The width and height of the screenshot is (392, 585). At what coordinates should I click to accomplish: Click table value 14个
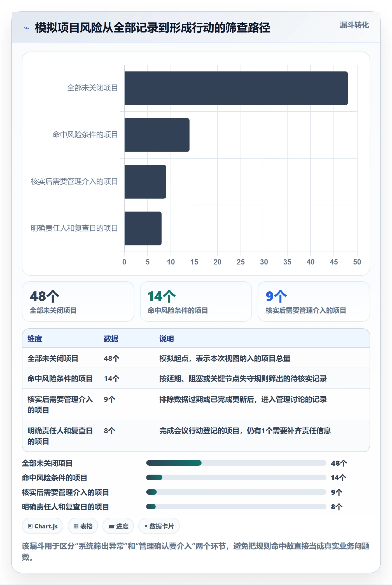click(112, 379)
